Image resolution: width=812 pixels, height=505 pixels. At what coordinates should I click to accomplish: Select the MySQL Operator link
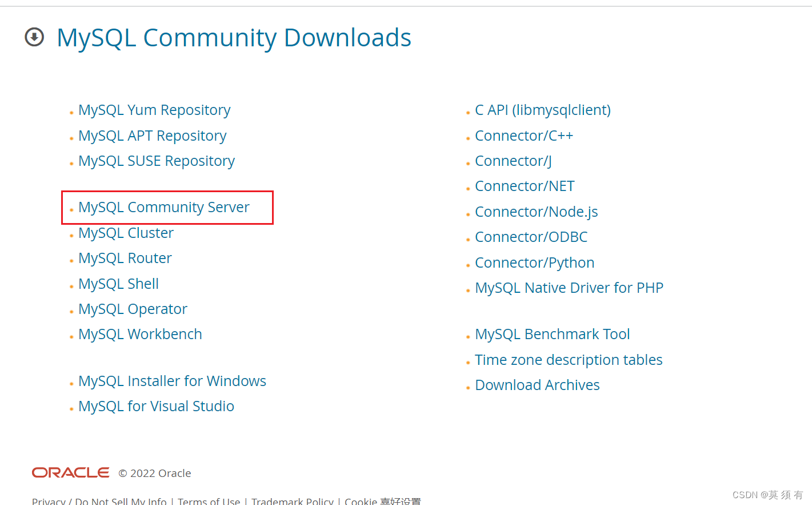[x=133, y=309]
